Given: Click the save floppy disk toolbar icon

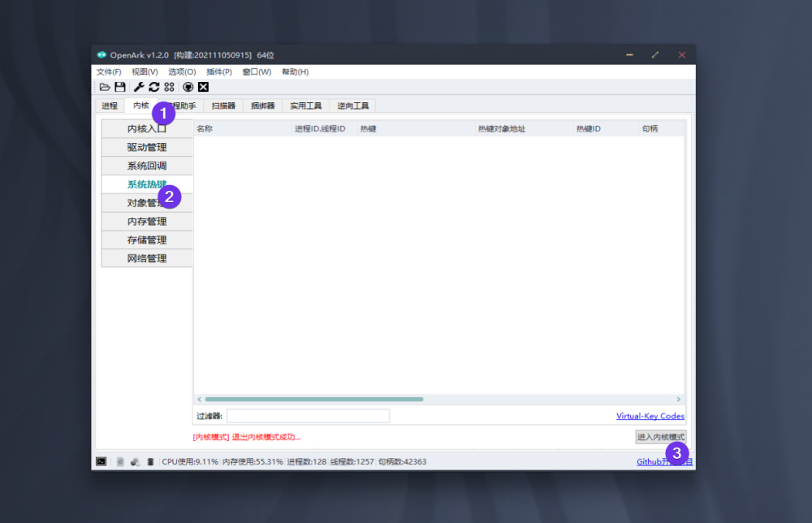Looking at the screenshot, I should tap(120, 87).
